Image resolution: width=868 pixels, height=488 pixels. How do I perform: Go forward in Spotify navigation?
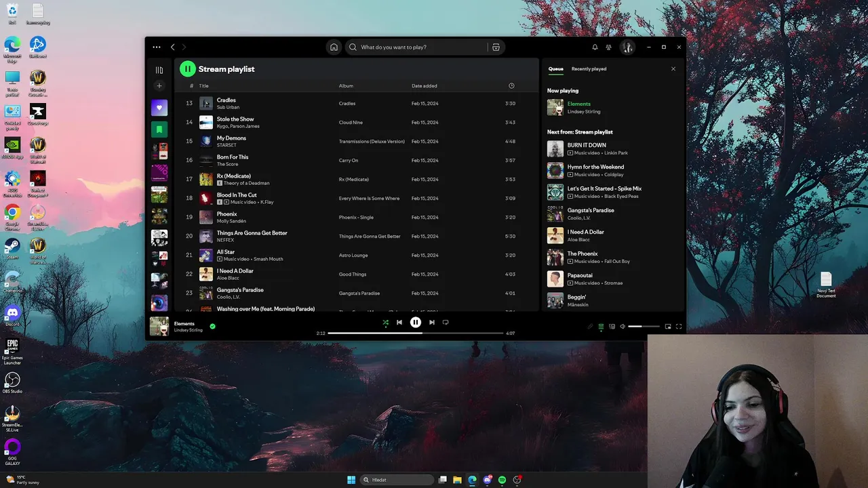click(184, 47)
